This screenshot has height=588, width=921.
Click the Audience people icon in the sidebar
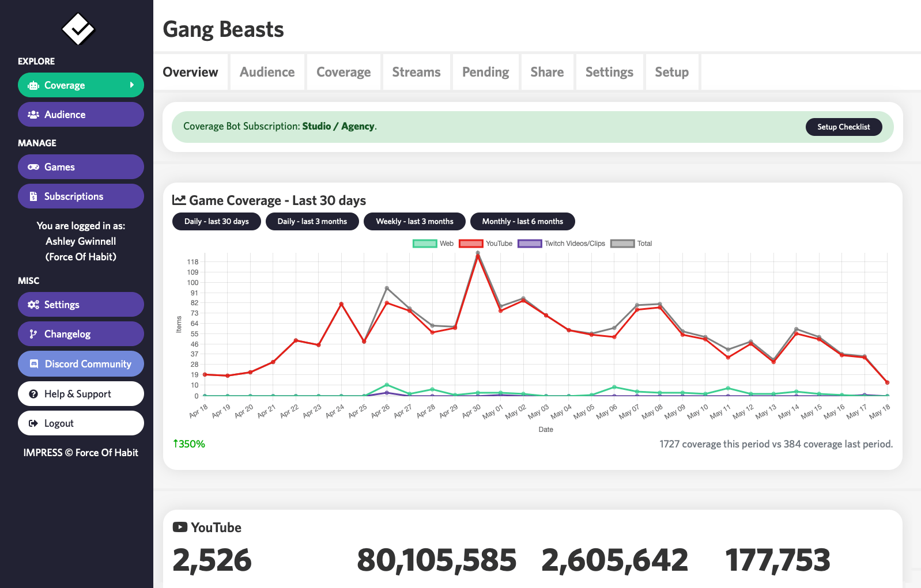[33, 115]
